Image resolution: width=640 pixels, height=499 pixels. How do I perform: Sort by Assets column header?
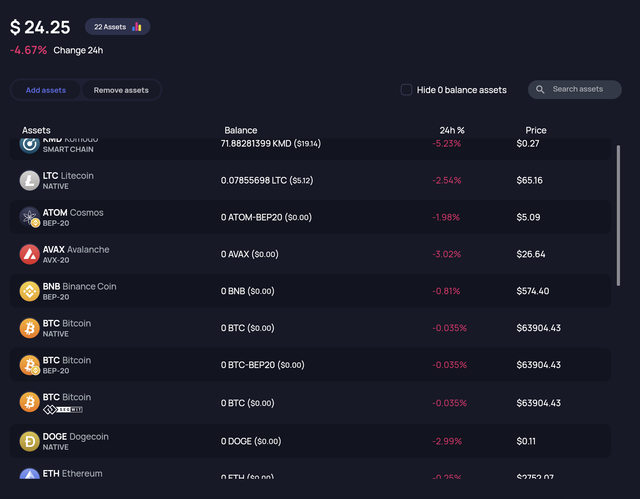[x=36, y=130]
